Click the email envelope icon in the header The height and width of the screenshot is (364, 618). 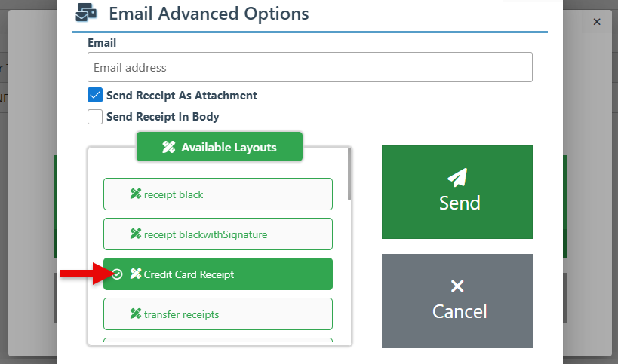pyautogui.click(x=87, y=13)
